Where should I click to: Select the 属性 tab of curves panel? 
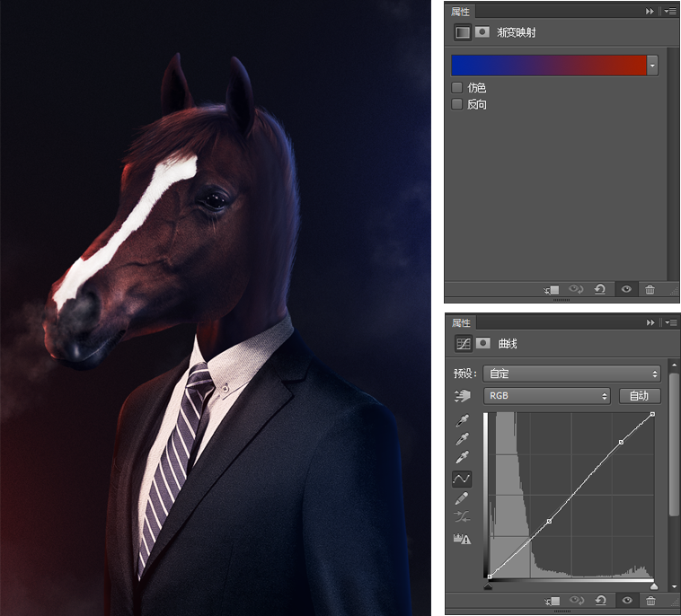point(461,322)
